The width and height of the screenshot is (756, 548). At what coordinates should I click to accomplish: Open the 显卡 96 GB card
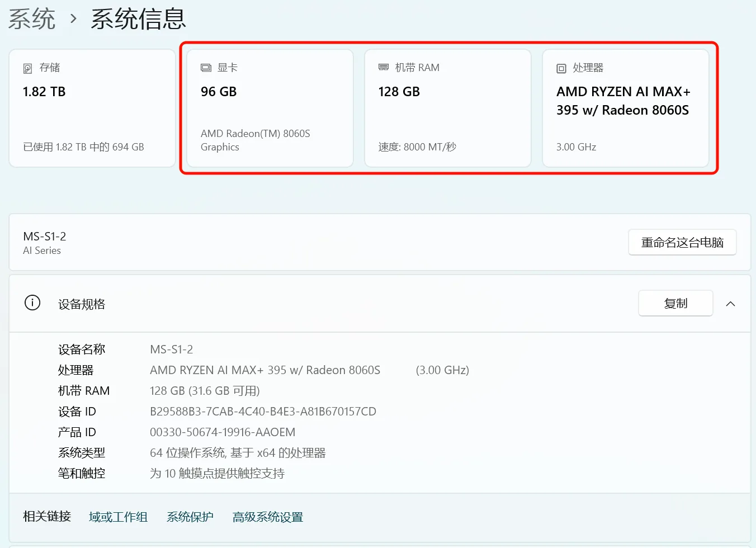(270, 108)
